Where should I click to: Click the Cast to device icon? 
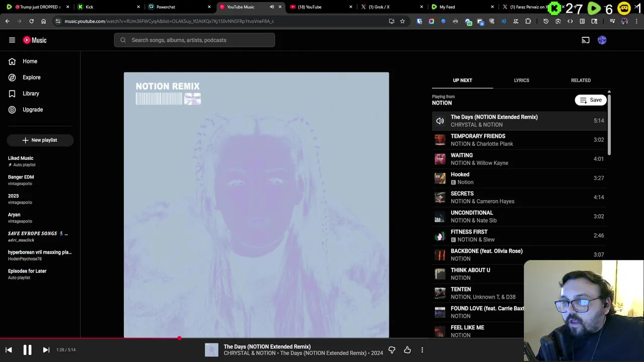pyautogui.click(x=586, y=40)
